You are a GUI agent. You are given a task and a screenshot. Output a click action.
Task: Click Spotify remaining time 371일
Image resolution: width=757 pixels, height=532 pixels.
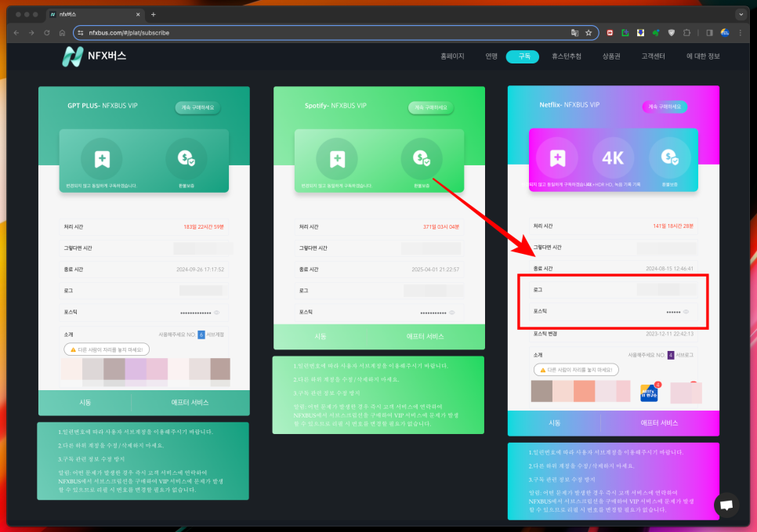[x=441, y=227]
